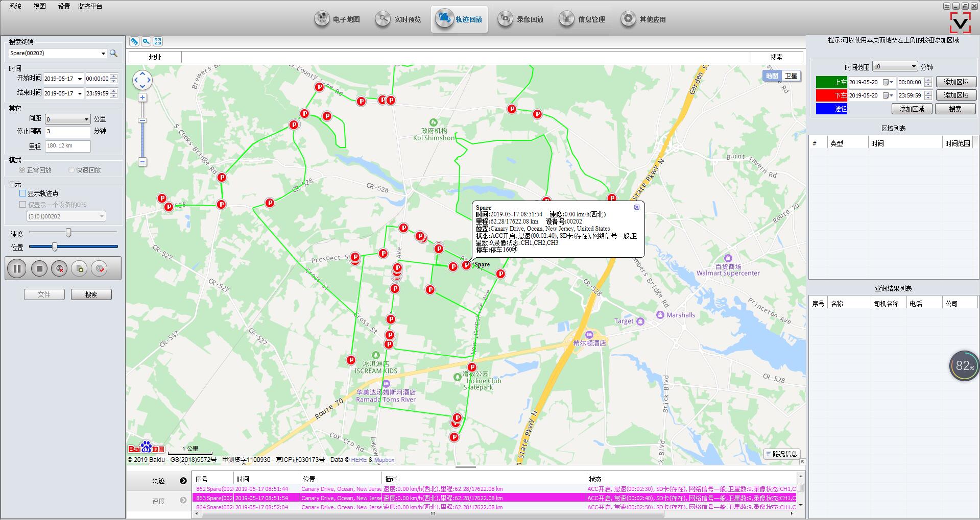
Task: Open the 设置 menu
Action: click(x=64, y=6)
